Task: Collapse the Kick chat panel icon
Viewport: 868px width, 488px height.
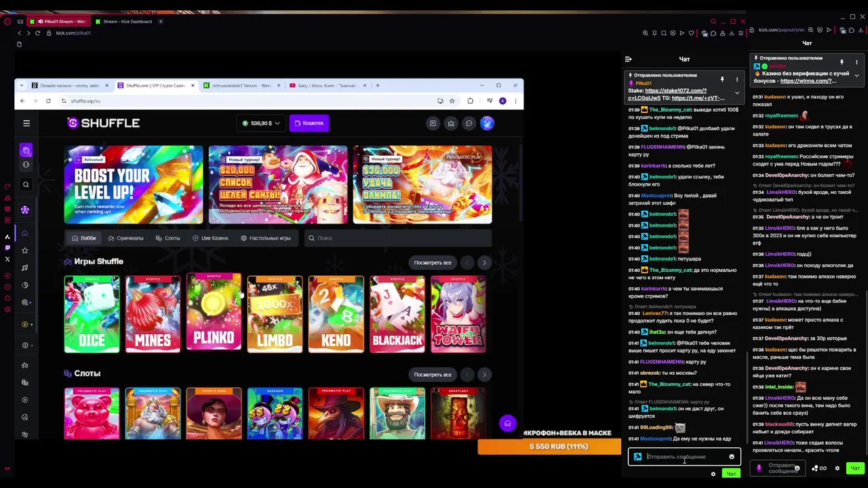Action: (628, 60)
